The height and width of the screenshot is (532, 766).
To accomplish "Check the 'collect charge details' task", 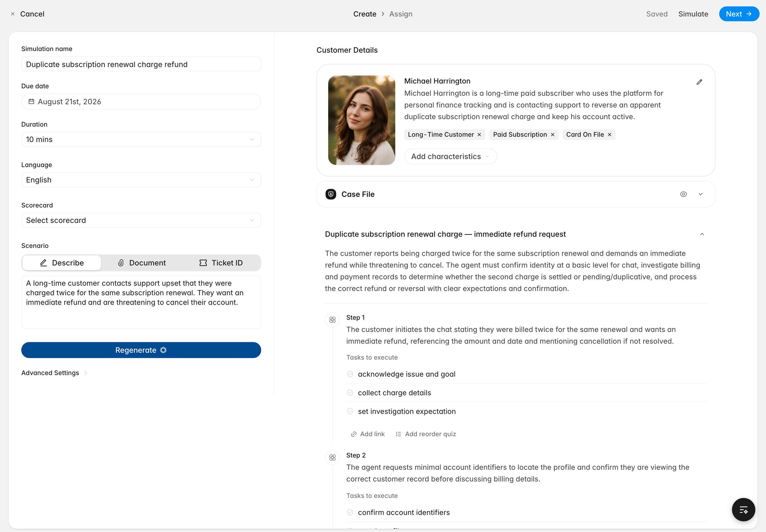I will pyautogui.click(x=350, y=393).
